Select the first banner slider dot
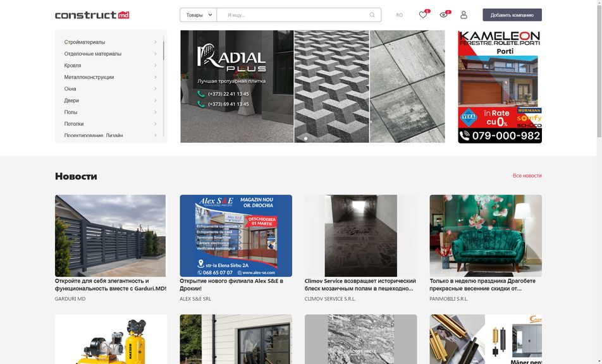 tap(305, 138)
